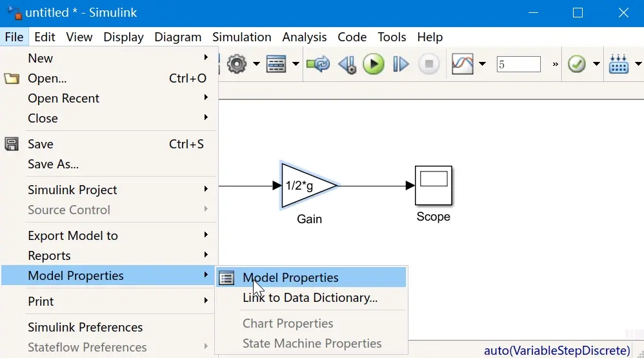
Task: Expand the Model Explorer dropdown arrow
Action: [296, 64]
